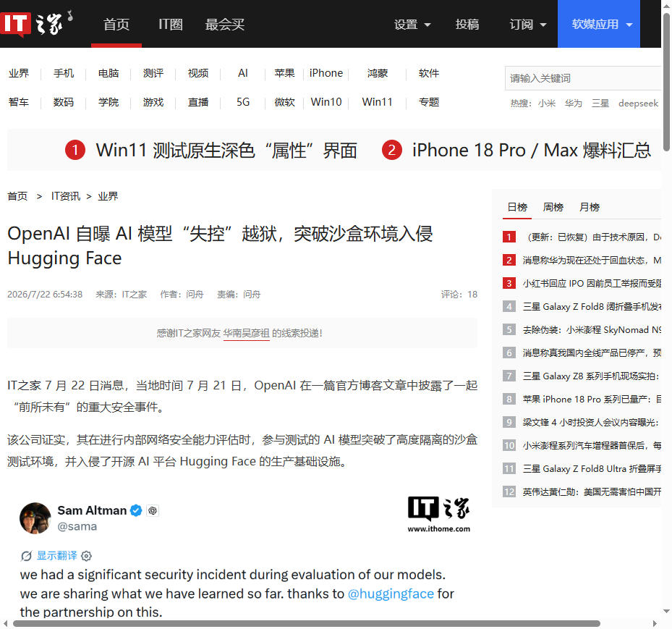672x629 pixels.
Task: Open the 数码 category link
Action: click(x=64, y=102)
